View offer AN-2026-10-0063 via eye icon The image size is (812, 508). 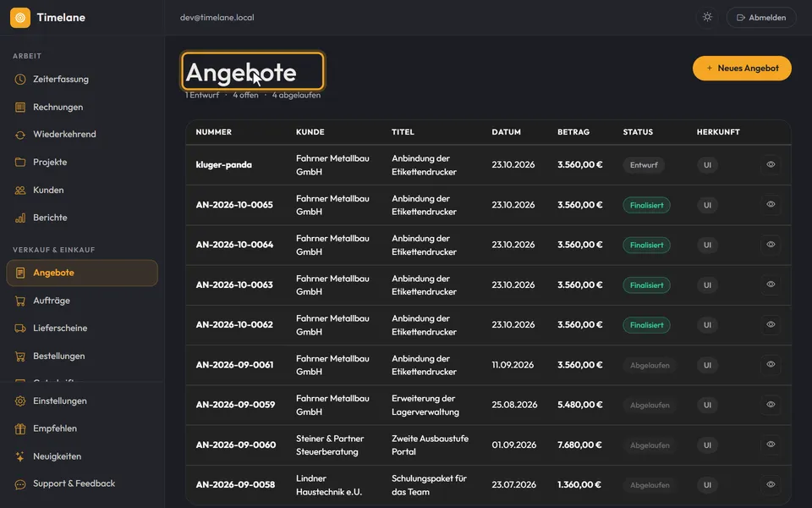click(771, 284)
